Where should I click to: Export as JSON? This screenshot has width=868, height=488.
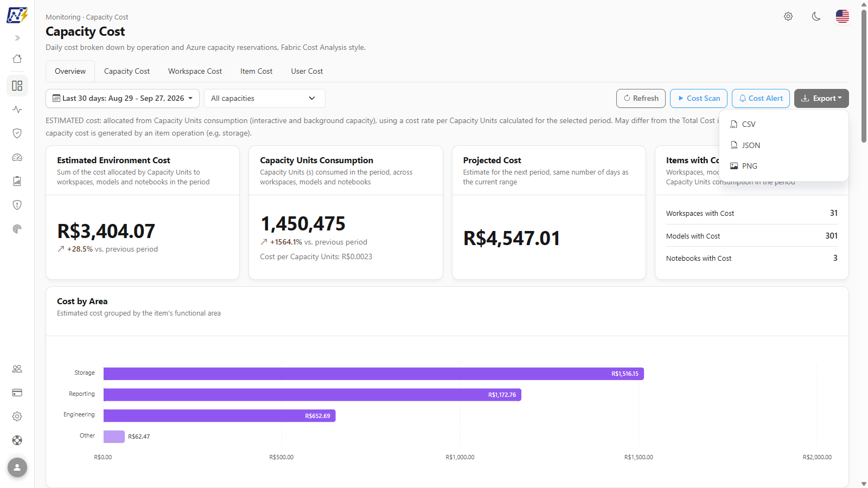[783, 145]
